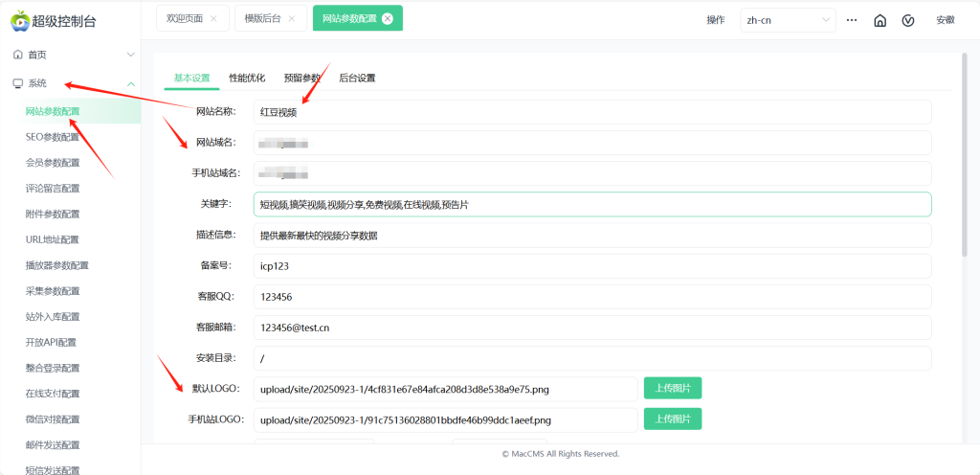Click 上传图片 for 手机站LOGO
This screenshot has height=475, width=980.
[x=673, y=418]
